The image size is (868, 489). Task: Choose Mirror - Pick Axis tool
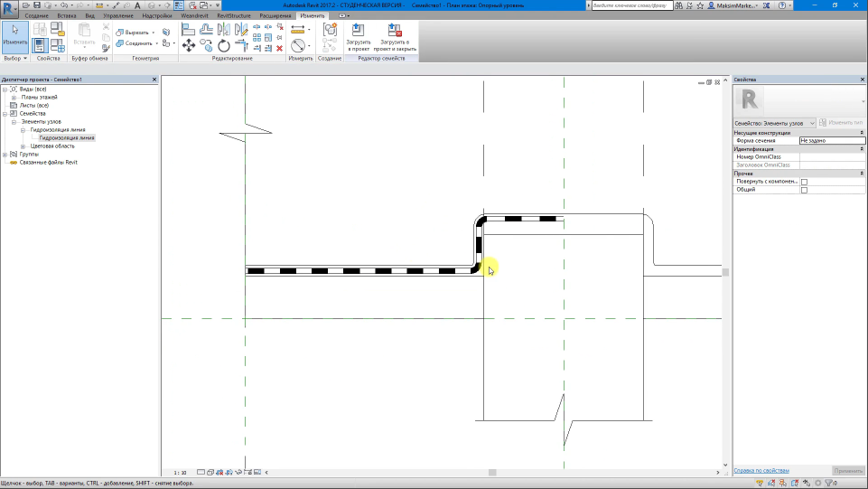[x=224, y=29]
